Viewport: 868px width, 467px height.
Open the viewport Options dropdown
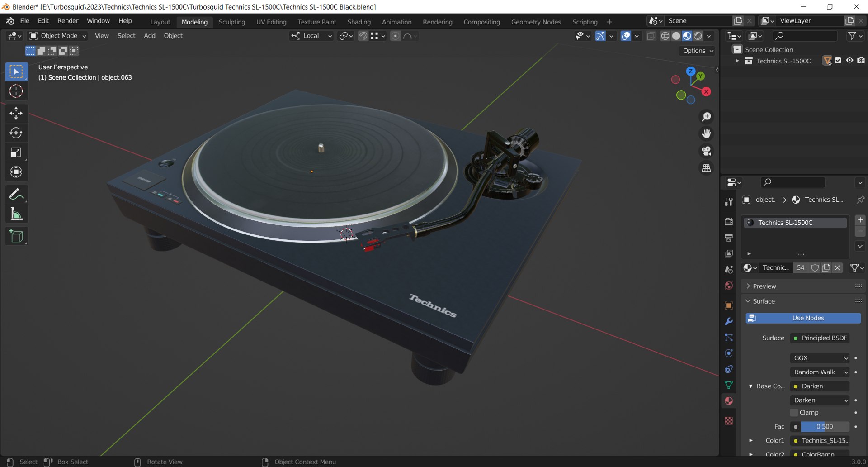coord(698,51)
